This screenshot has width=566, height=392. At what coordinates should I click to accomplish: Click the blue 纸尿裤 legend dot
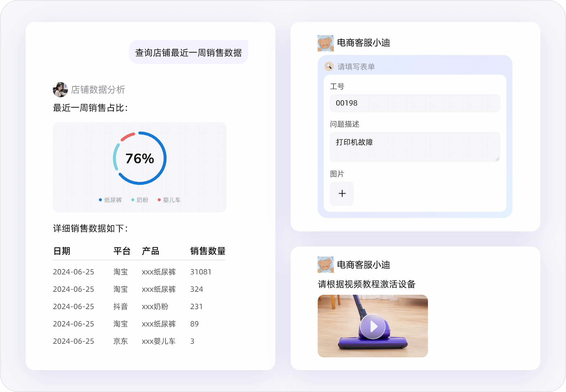click(100, 200)
